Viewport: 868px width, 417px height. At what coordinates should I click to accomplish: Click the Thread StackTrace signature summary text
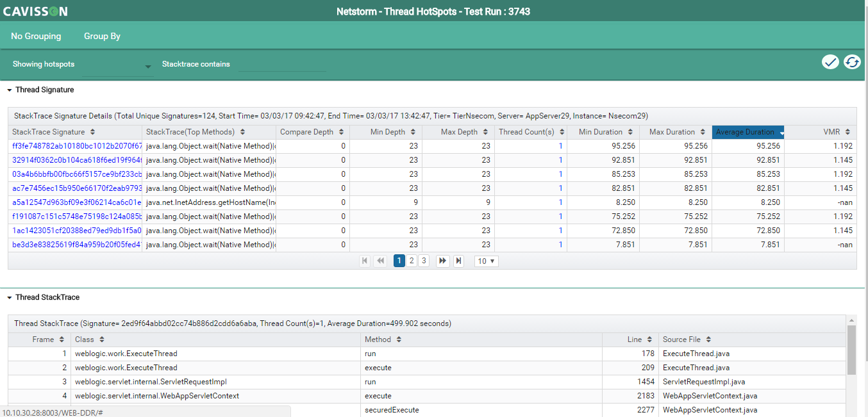tap(233, 323)
